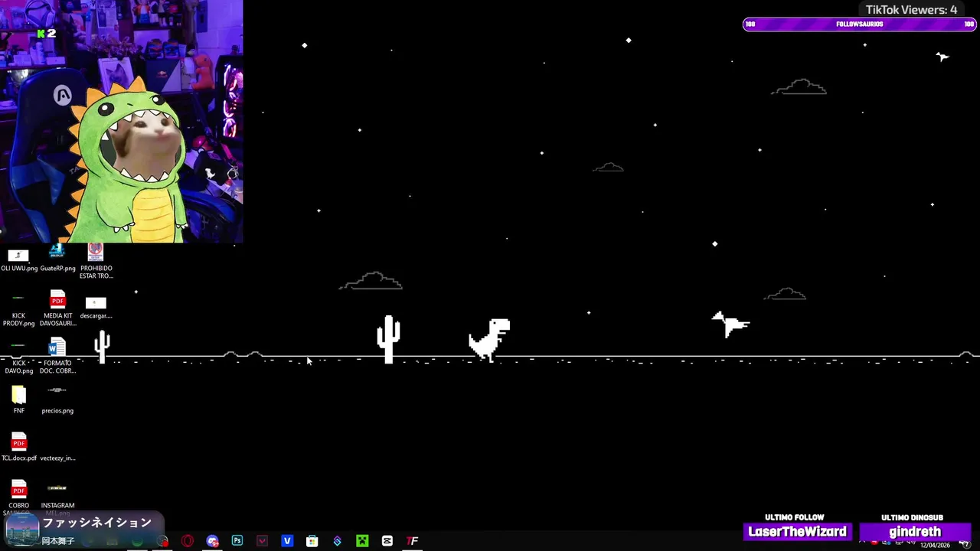Image resolution: width=980 pixels, height=551 pixels.
Task: Select the descargar... desktop file
Action: 96,308
